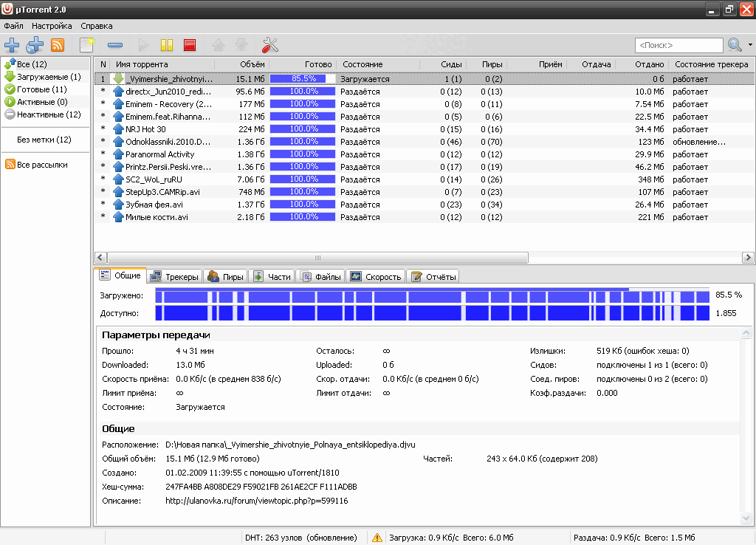Screen dimensions: 756x545
Task: Click the torrent list horizontal scrollbar
Action: 317,258
